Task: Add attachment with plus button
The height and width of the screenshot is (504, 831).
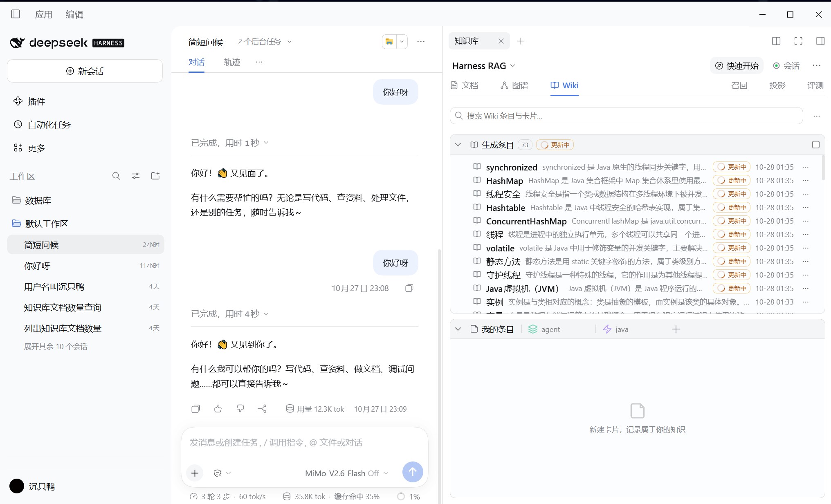Action: (195, 473)
